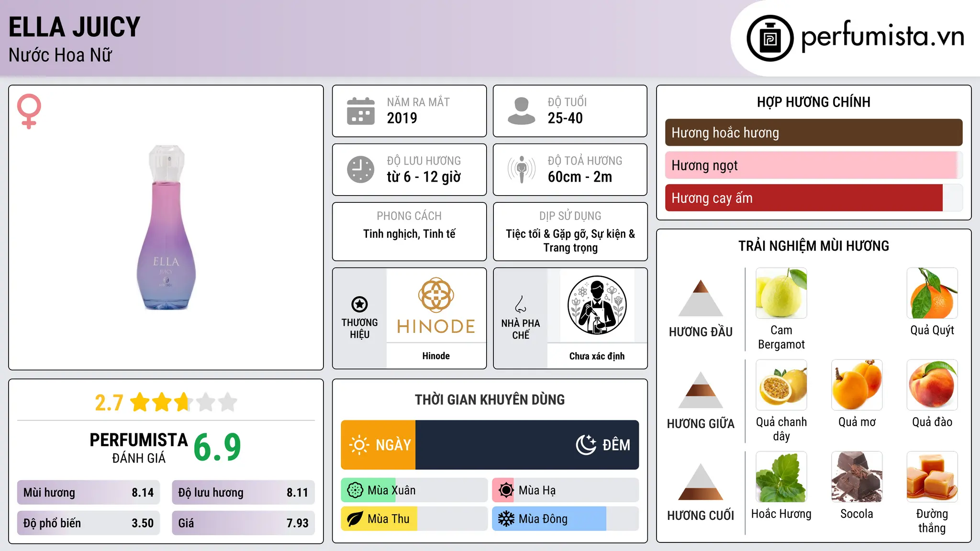The image size is (980, 551).
Task: Click the Hương giữa pyramid icon
Action: tap(701, 390)
